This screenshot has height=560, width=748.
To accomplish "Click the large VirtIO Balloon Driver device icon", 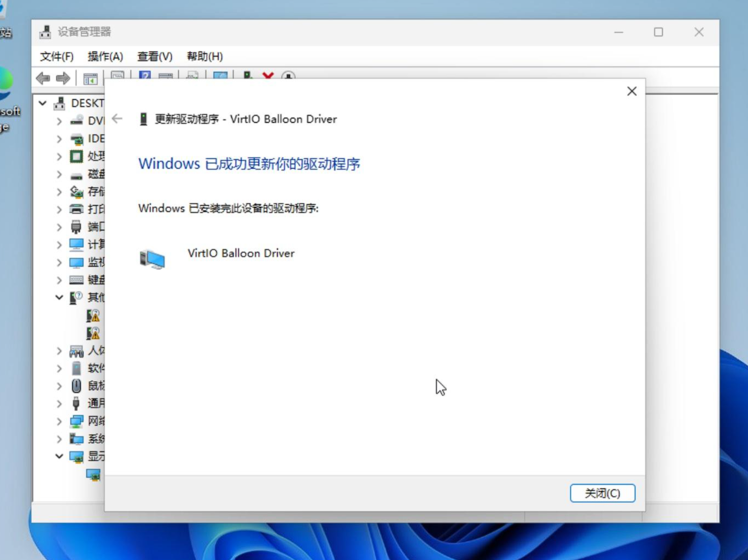I will [x=152, y=259].
